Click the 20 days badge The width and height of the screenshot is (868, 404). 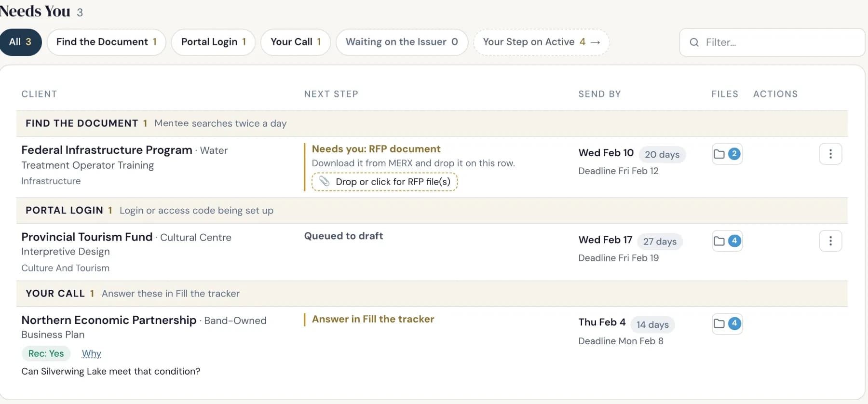pos(662,154)
